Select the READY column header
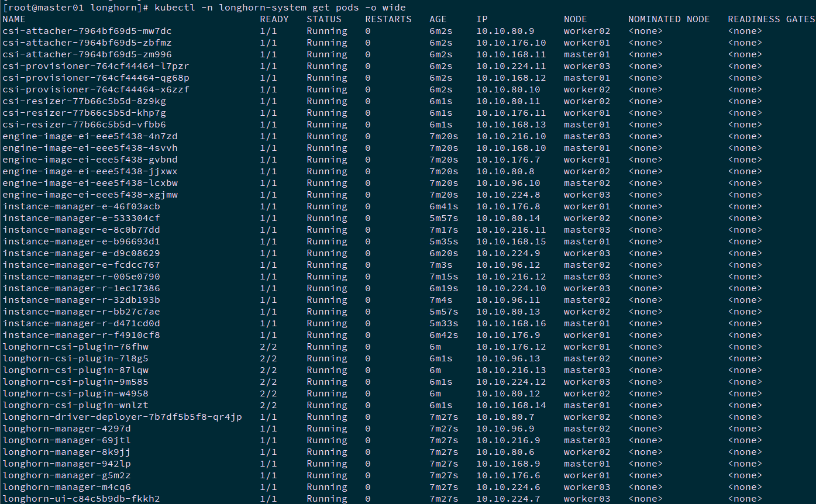Screen dimensions: 816x504 click(x=274, y=19)
